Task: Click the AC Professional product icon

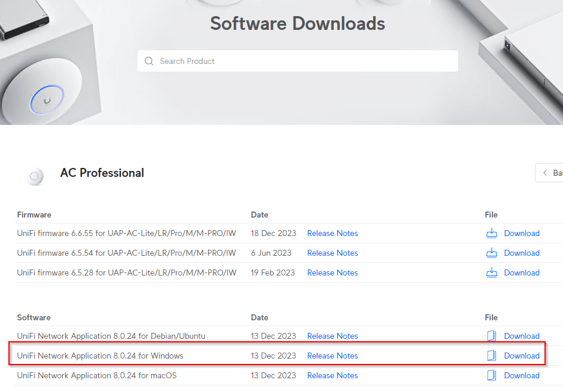Action: [35, 176]
